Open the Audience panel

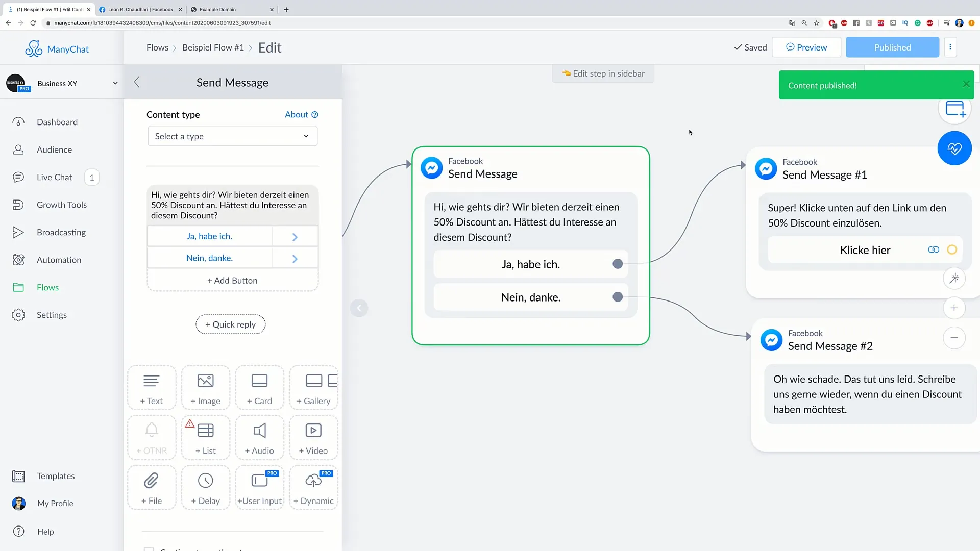(x=54, y=149)
